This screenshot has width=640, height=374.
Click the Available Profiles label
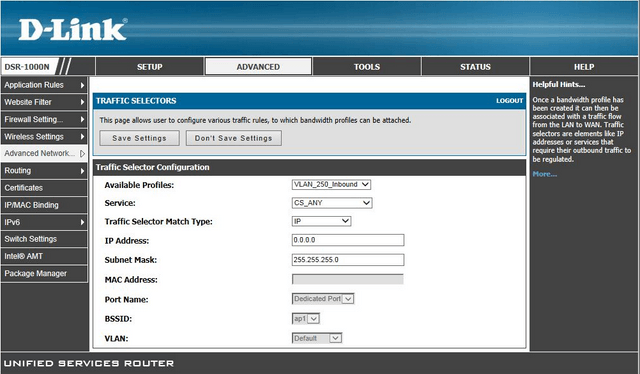[139, 185]
